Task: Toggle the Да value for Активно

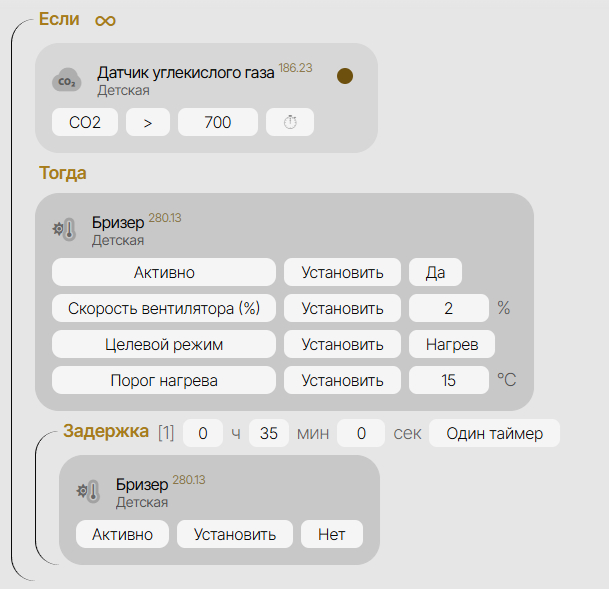Action: click(x=435, y=272)
